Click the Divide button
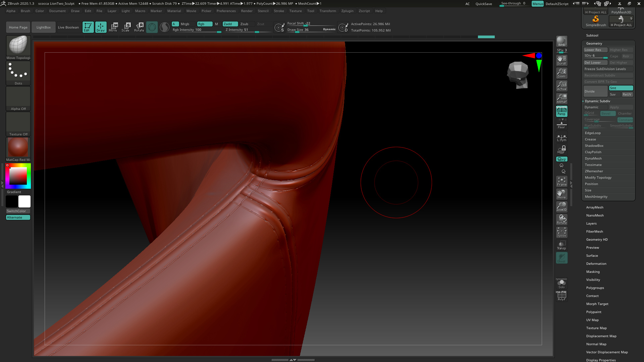This screenshot has height=362, width=644. [x=595, y=91]
